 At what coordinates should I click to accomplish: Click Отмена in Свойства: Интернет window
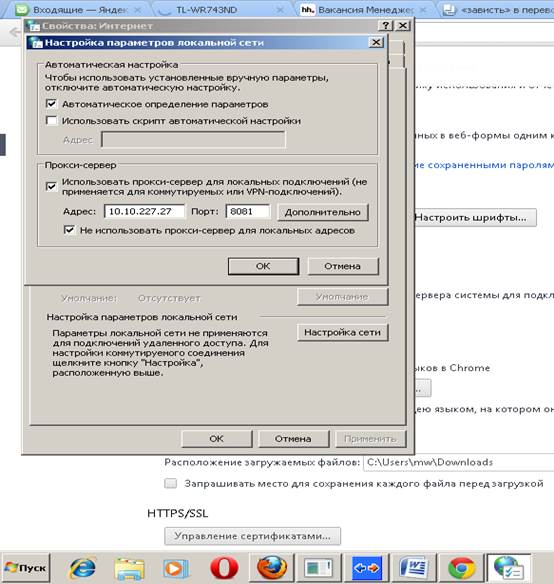(x=294, y=439)
